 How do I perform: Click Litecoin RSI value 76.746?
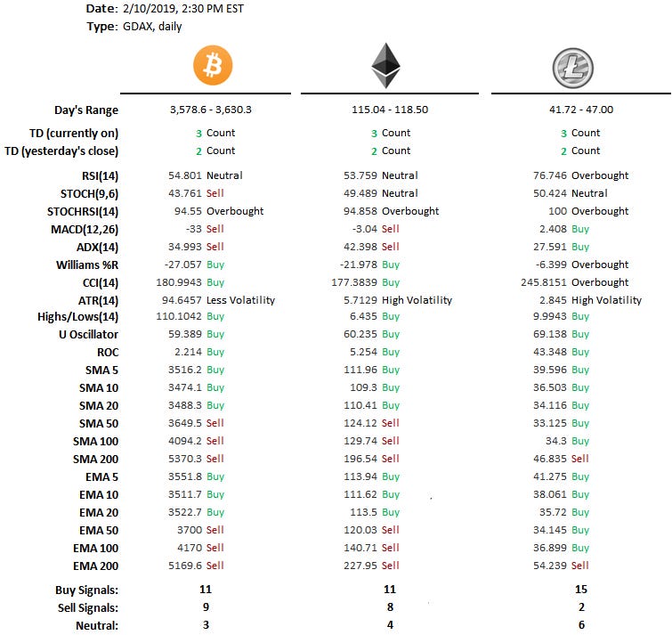[x=550, y=175]
